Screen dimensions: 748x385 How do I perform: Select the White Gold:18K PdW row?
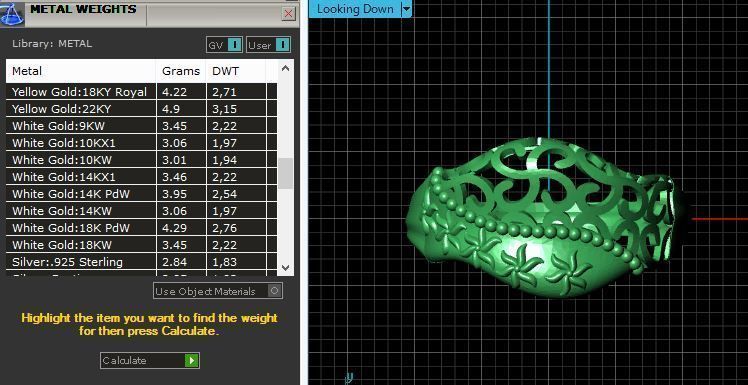coord(141,228)
